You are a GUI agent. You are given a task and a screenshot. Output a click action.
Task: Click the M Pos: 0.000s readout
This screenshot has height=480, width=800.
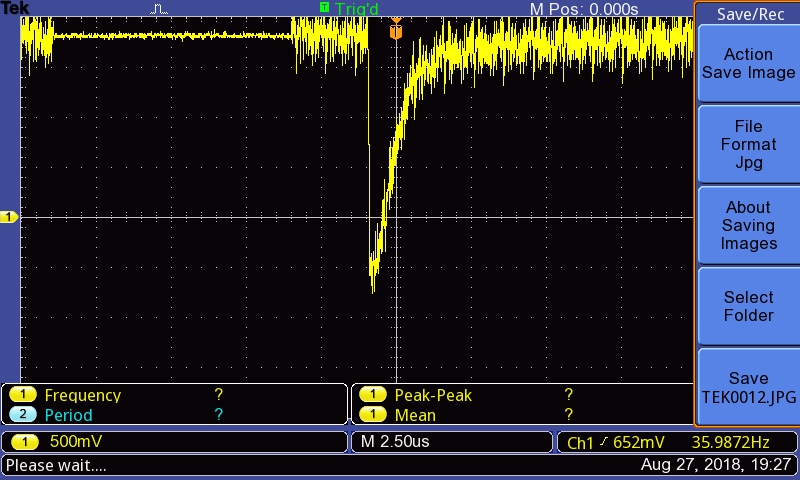coord(584,9)
